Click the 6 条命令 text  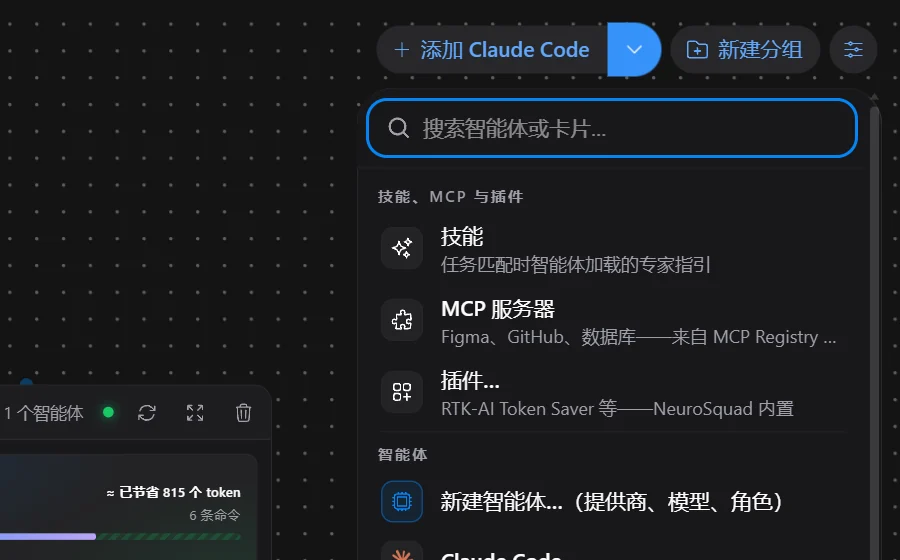click(215, 515)
